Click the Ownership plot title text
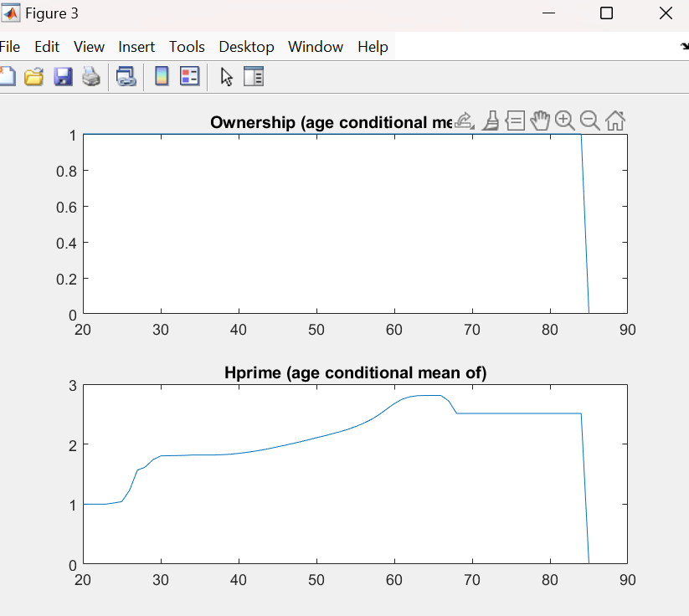The image size is (689, 616). click(332, 122)
